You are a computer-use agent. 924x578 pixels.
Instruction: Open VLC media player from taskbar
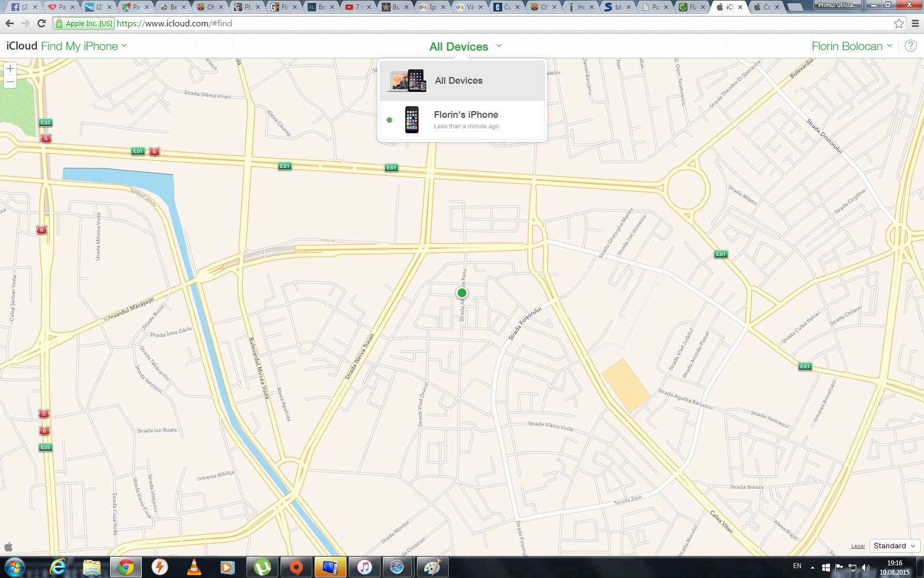point(194,567)
